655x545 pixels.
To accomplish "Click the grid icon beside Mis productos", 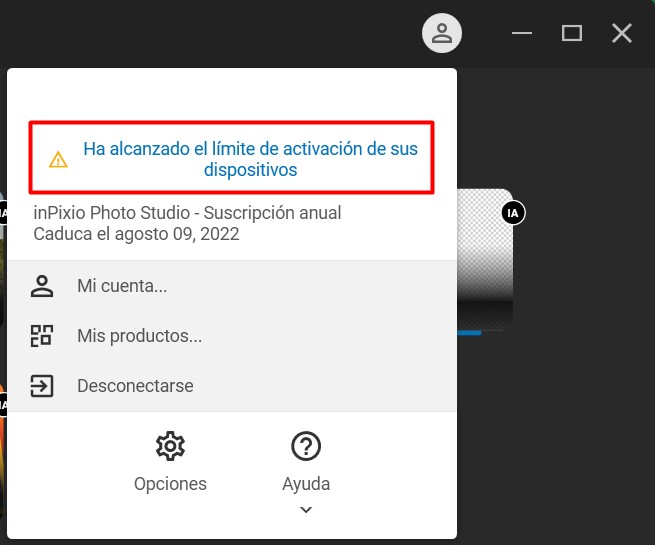I will point(42,336).
